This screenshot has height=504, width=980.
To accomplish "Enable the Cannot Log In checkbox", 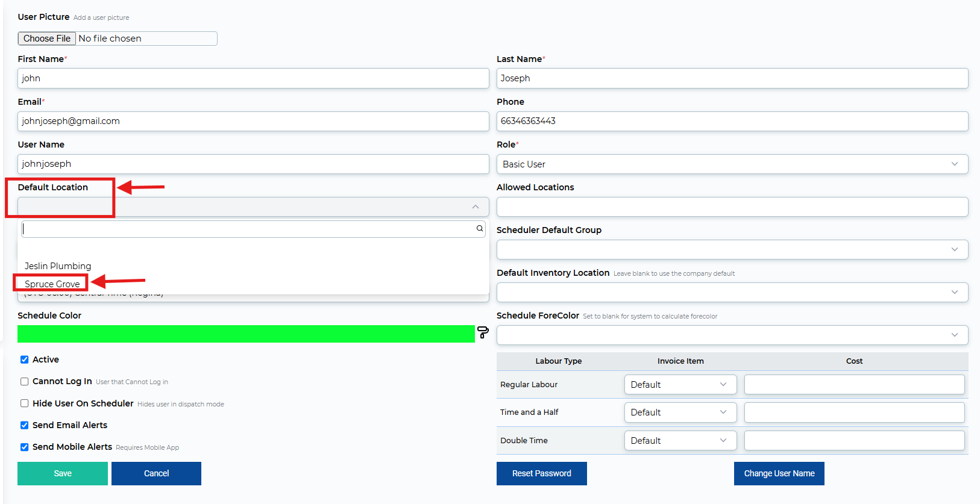I will coord(25,382).
